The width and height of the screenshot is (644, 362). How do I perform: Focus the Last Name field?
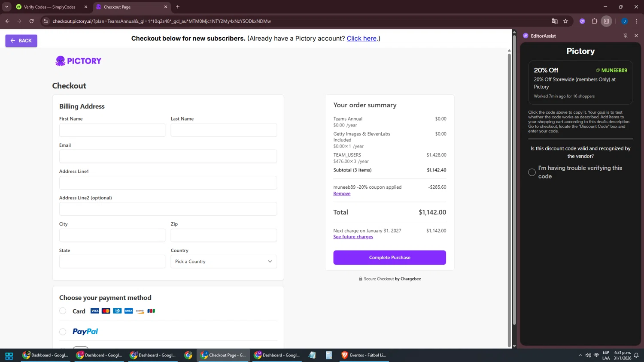[224, 130]
